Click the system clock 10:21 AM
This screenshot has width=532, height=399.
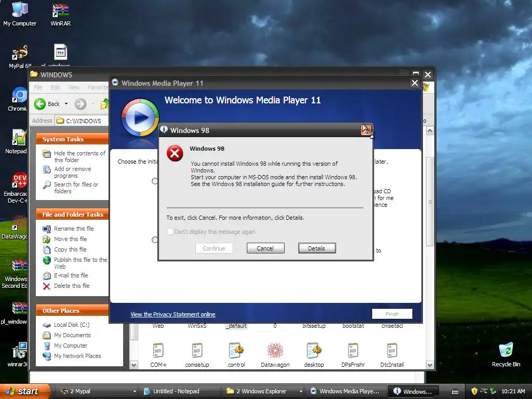[513, 391]
